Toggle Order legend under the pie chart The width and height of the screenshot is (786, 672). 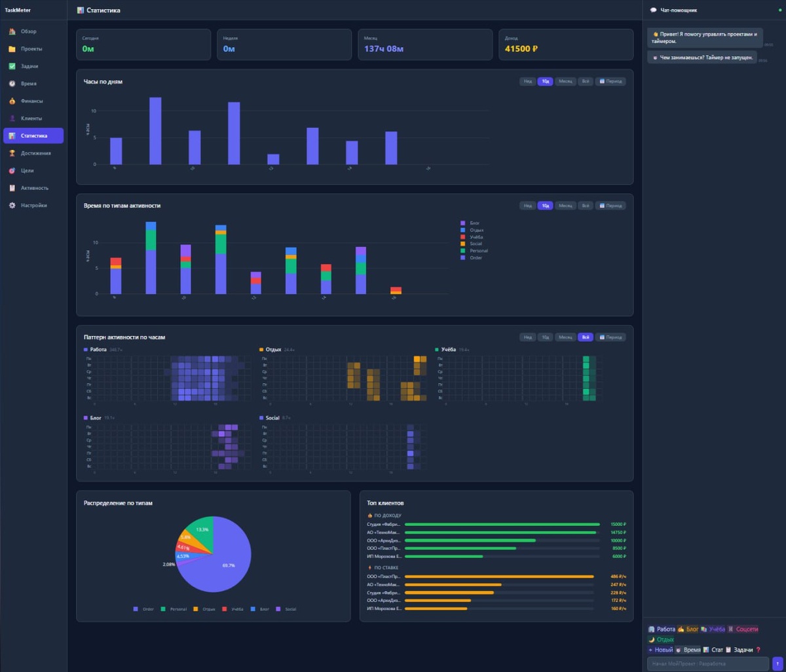pos(143,609)
